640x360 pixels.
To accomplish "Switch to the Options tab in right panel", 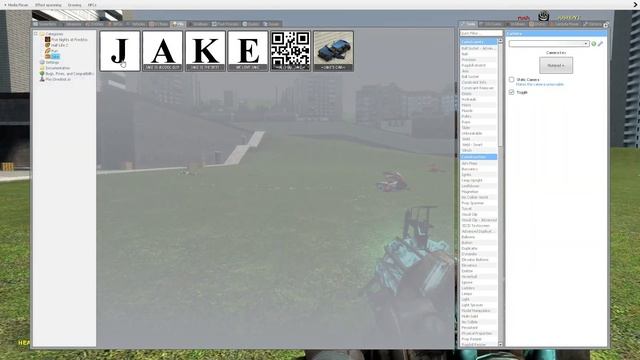I will click(593, 24).
